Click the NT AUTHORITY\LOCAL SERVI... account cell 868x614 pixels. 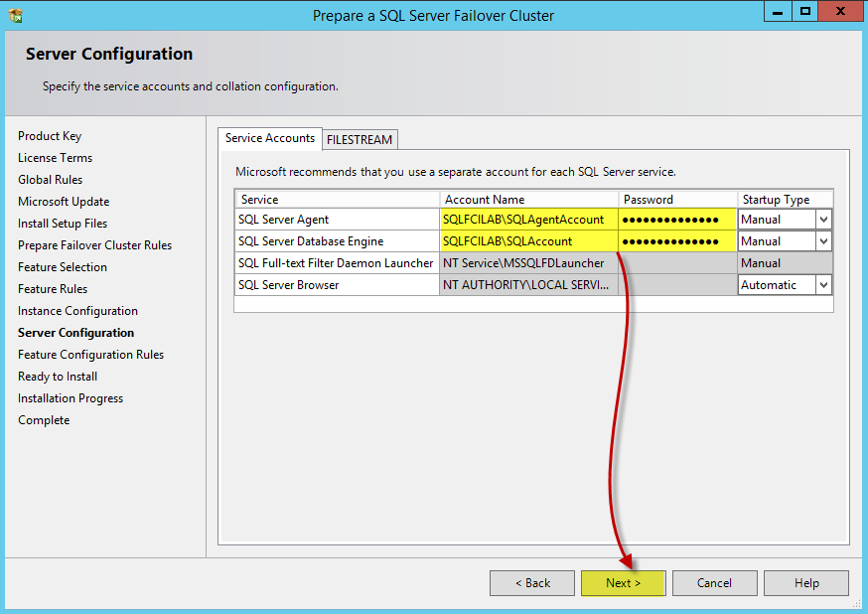click(528, 285)
